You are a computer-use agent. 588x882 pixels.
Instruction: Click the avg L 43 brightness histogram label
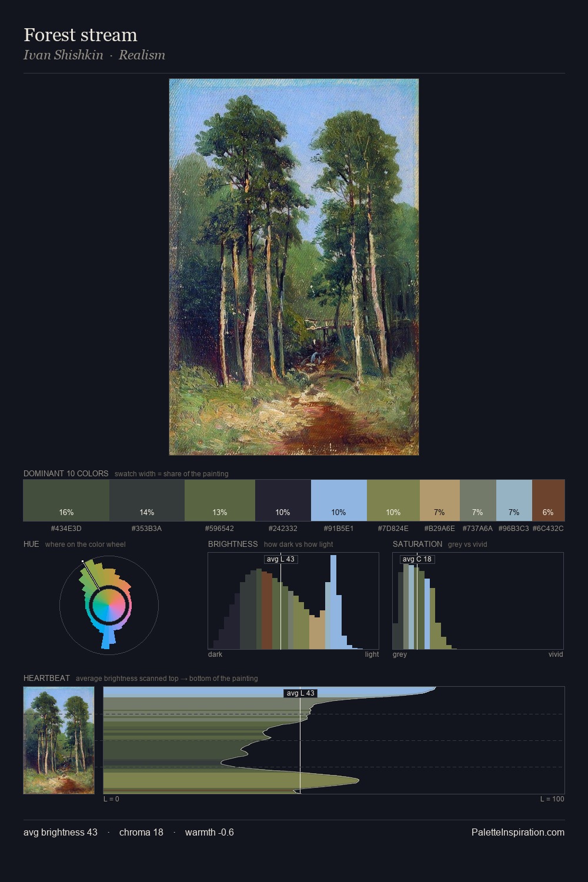tap(280, 559)
